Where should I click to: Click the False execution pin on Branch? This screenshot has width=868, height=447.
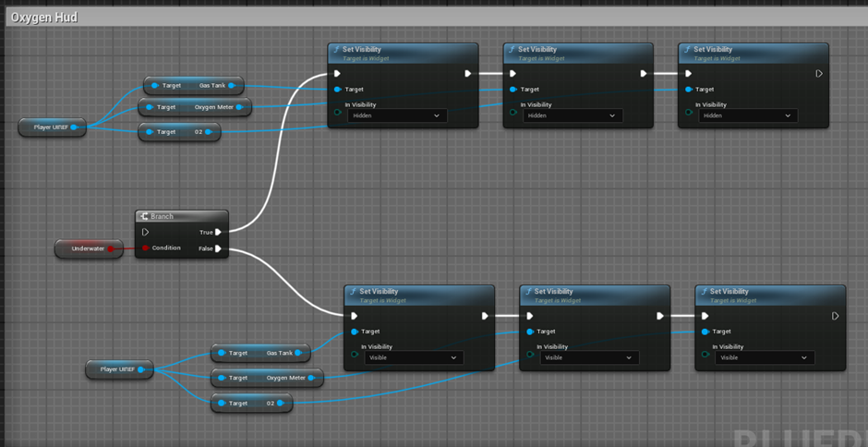coord(219,248)
